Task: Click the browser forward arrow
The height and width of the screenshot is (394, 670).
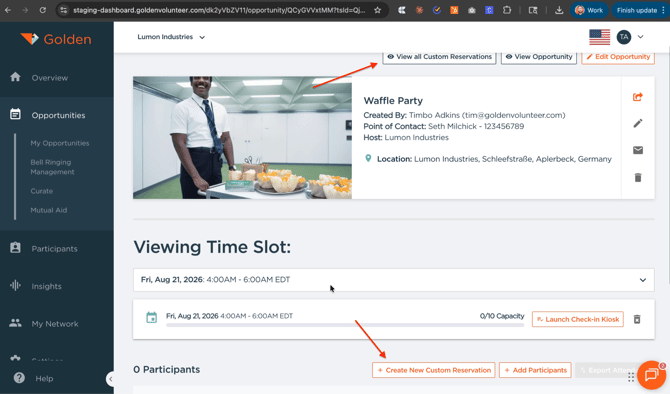Action: (x=25, y=10)
